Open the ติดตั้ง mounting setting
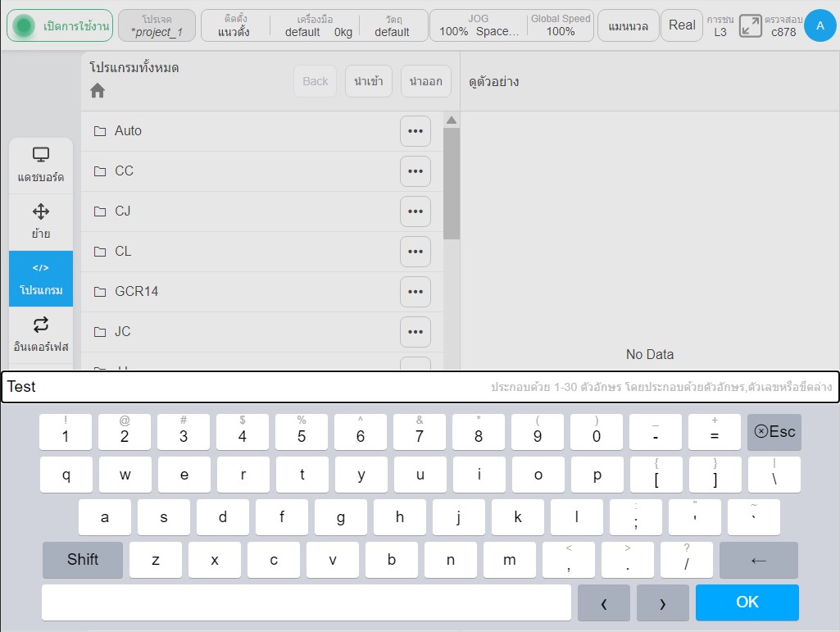This screenshot has width=840, height=632. 234,25
